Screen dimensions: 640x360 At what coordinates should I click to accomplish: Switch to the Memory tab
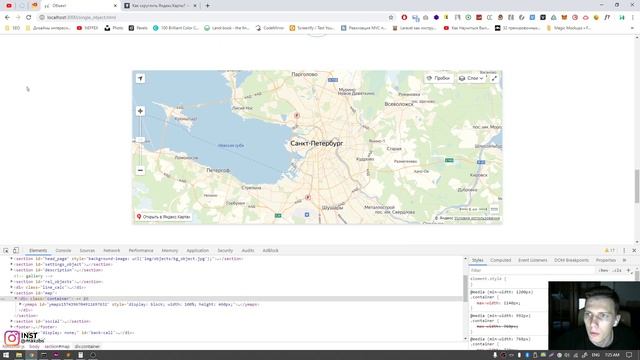click(x=170, y=250)
